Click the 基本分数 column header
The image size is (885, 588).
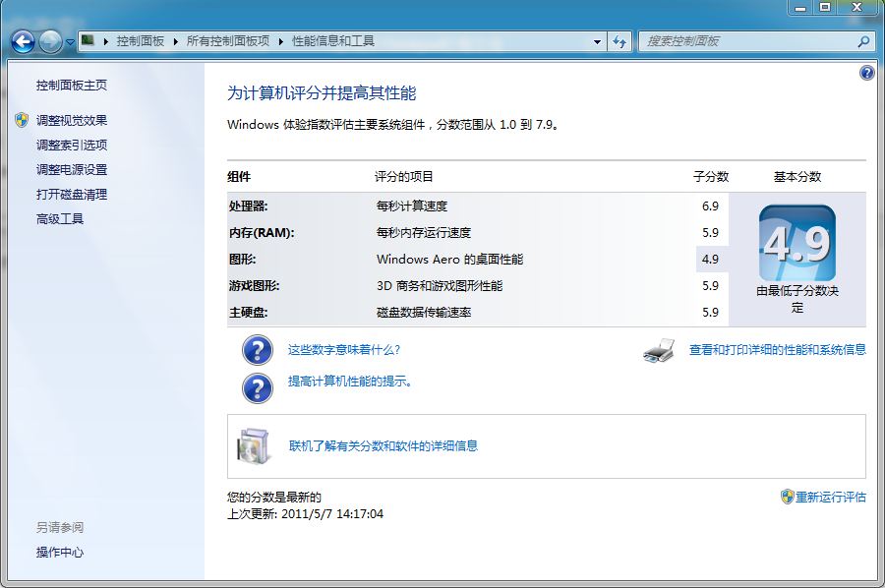[796, 177]
